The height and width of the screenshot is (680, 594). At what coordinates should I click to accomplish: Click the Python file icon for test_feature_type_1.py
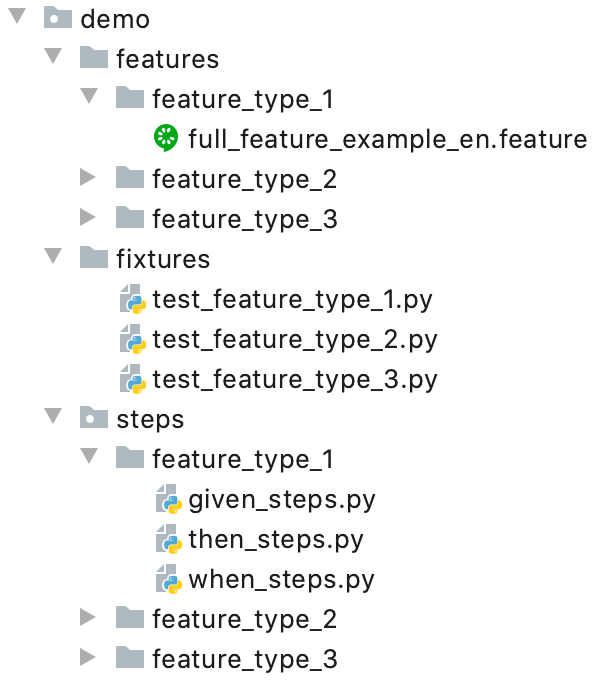[x=133, y=299]
